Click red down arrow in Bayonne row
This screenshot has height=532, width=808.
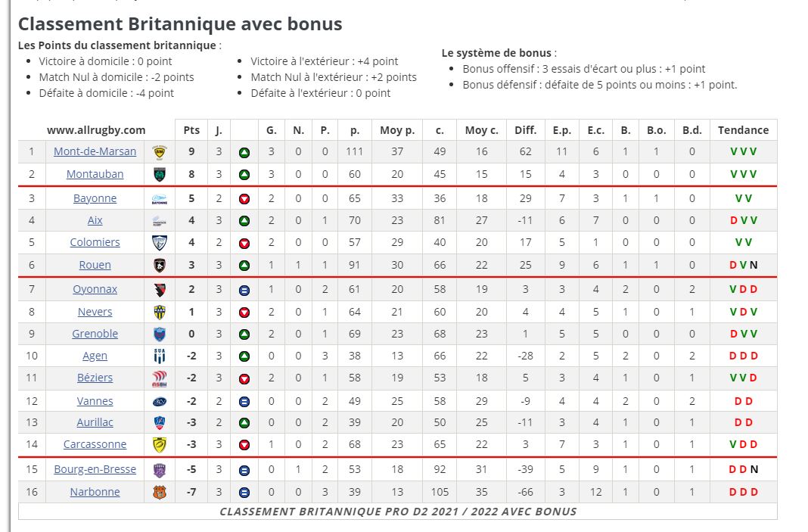coord(244,198)
